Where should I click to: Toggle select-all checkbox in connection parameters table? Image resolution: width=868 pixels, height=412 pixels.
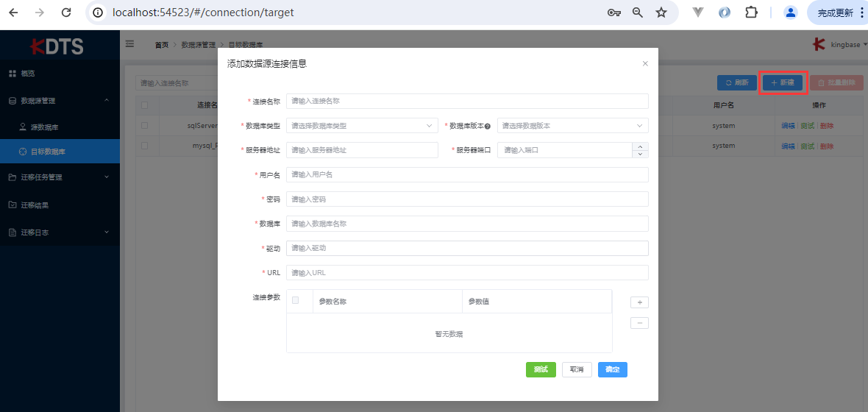[x=296, y=300]
